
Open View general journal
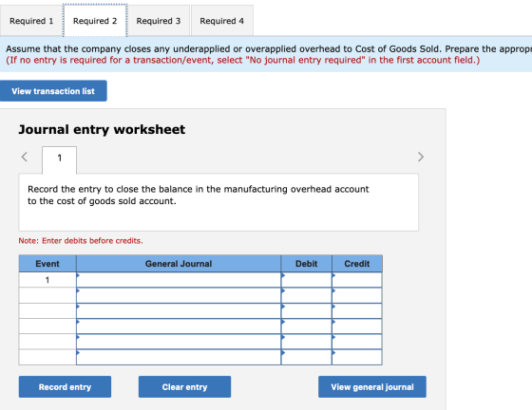click(x=372, y=386)
